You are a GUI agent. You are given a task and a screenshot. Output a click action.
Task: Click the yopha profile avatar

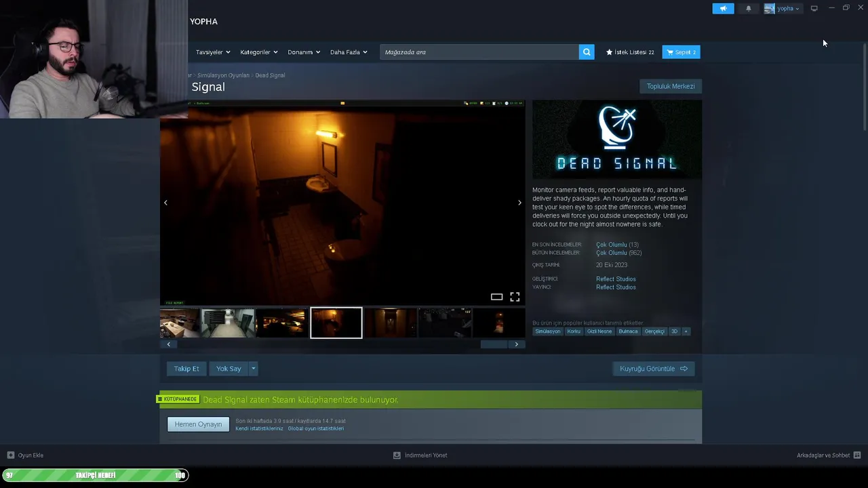770,9
